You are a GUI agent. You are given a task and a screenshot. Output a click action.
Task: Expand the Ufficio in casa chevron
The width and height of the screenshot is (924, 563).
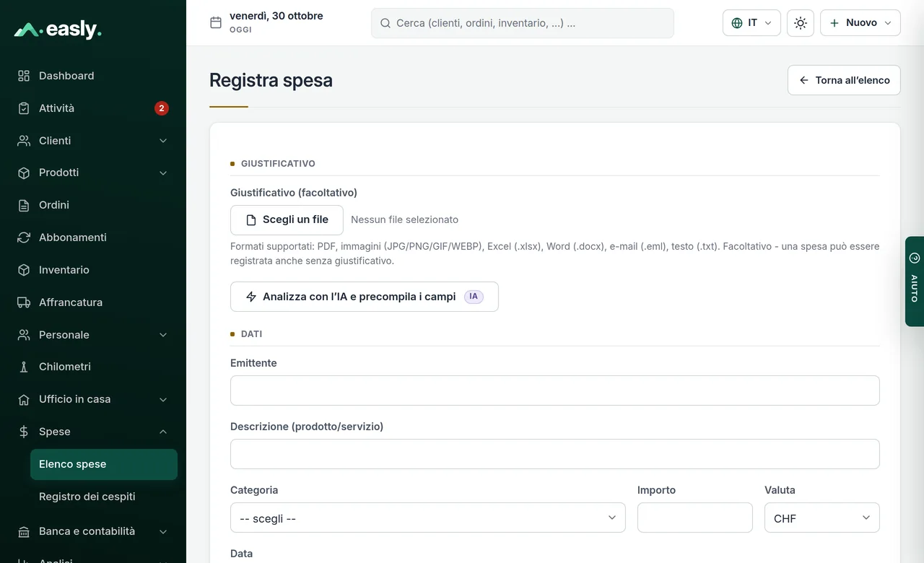(x=163, y=399)
